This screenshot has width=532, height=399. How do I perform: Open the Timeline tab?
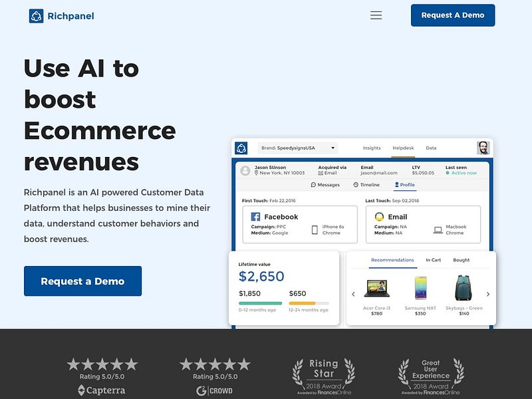coord(366,185)
